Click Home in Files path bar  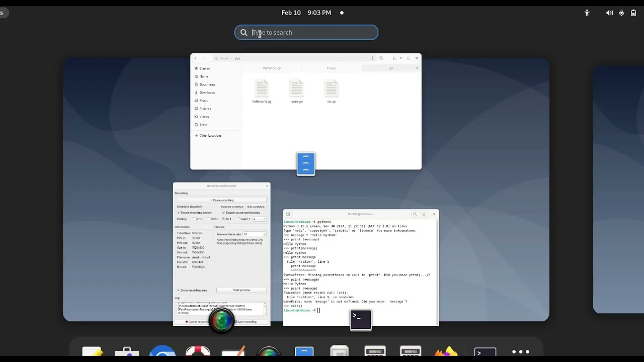(x=222, y=58)
